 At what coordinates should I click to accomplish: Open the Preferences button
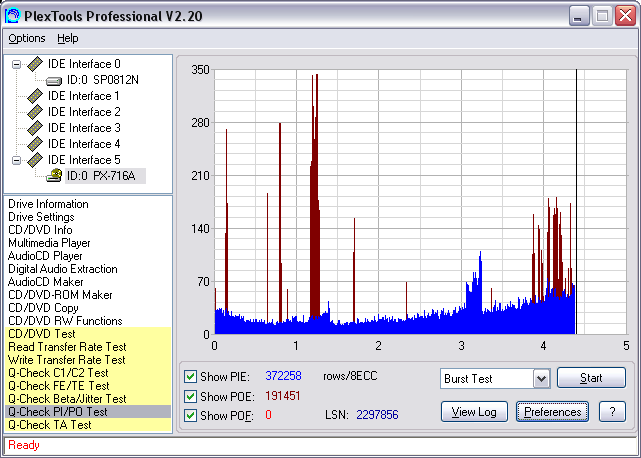tap(552, 411)
